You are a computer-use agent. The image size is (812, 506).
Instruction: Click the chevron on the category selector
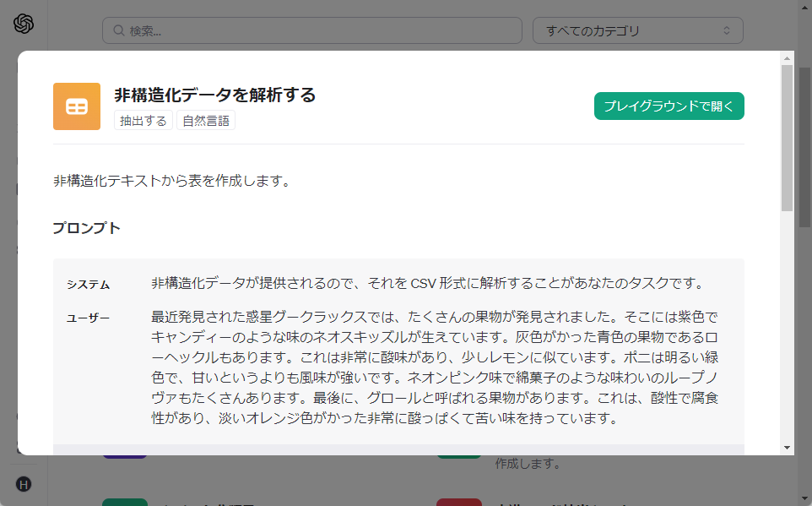(726, 30)
